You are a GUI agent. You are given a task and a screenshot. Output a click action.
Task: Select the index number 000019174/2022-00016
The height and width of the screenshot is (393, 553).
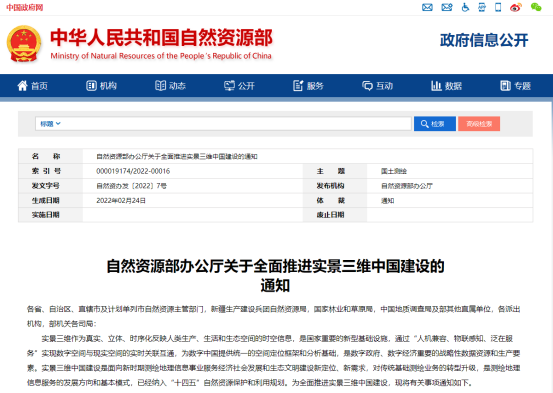(133, 171)
